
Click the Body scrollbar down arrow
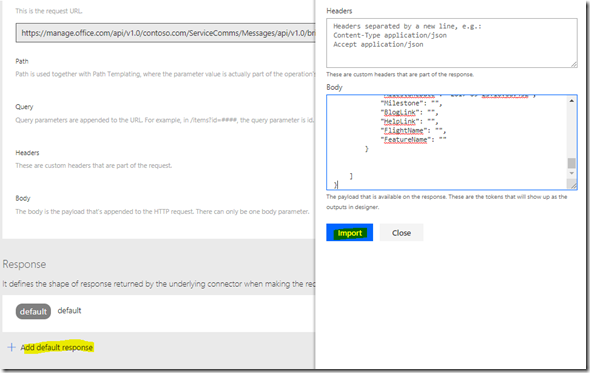click(572, 173)
